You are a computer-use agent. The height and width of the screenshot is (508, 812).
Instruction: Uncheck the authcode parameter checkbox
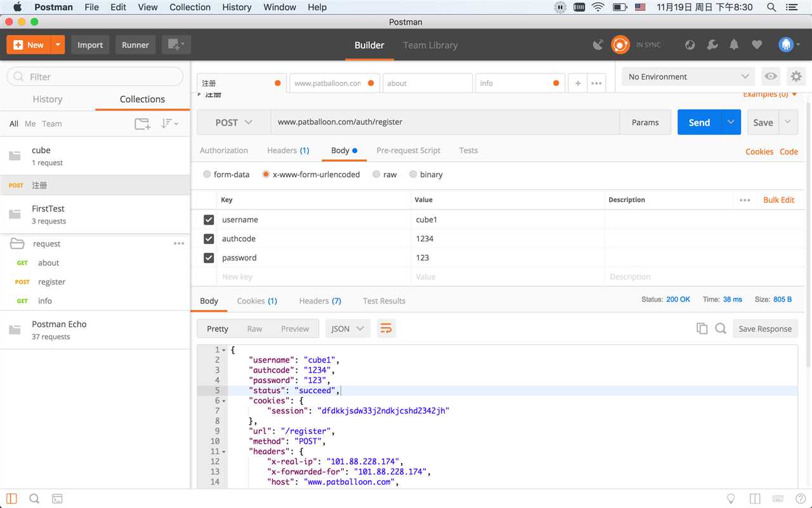pos(209,239)
